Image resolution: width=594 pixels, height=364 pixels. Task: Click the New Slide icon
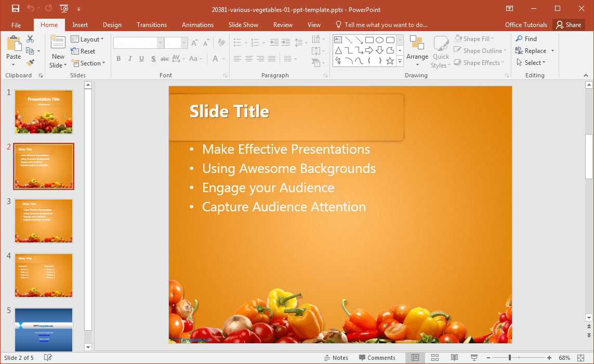click(x=58, y=44)
